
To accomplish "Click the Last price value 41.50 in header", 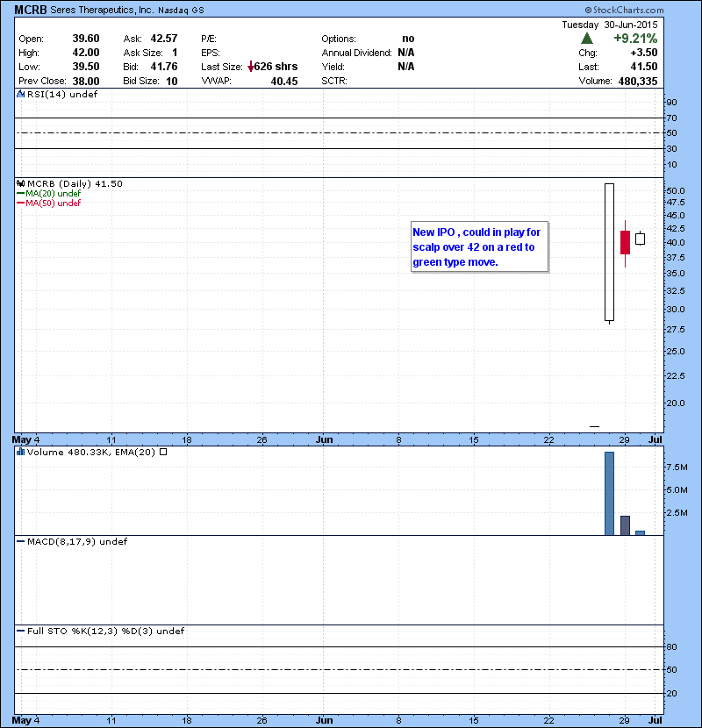I will click(x=644, y=67).
